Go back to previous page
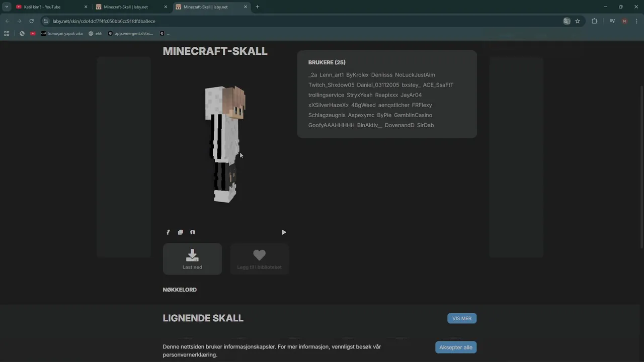The image size is (644, 362). [x=7, y=21]
